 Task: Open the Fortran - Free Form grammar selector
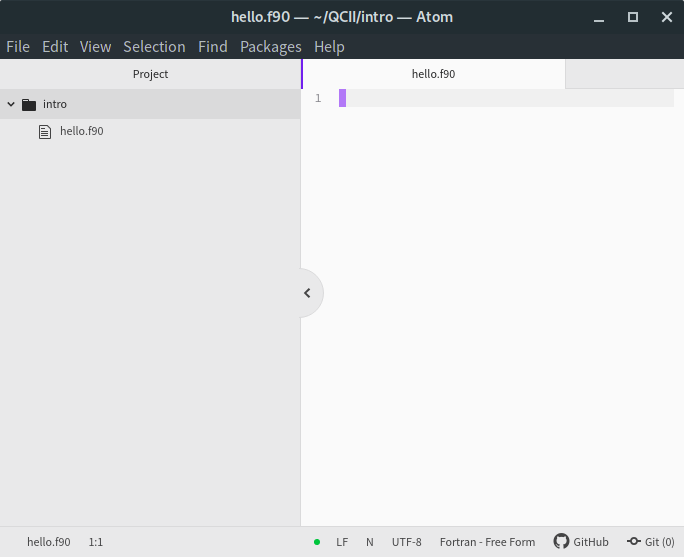pos(487,542)
